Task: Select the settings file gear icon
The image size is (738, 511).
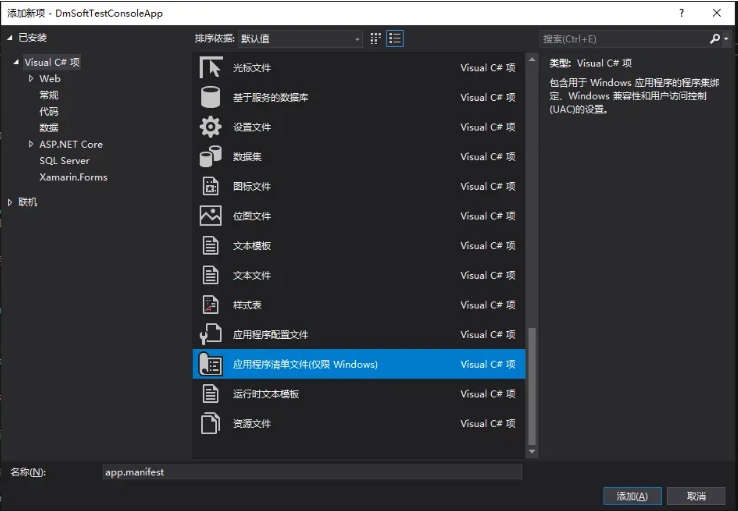Action: tap(210, 127)
